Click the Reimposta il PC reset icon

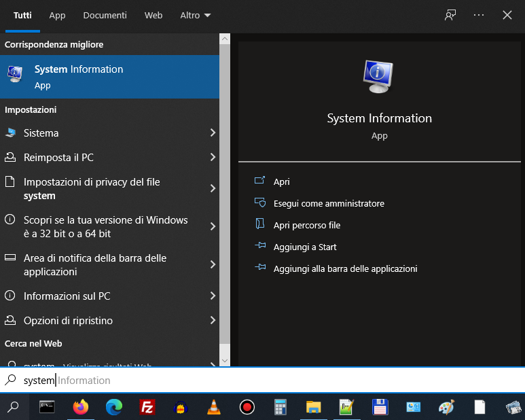[10, 157]
